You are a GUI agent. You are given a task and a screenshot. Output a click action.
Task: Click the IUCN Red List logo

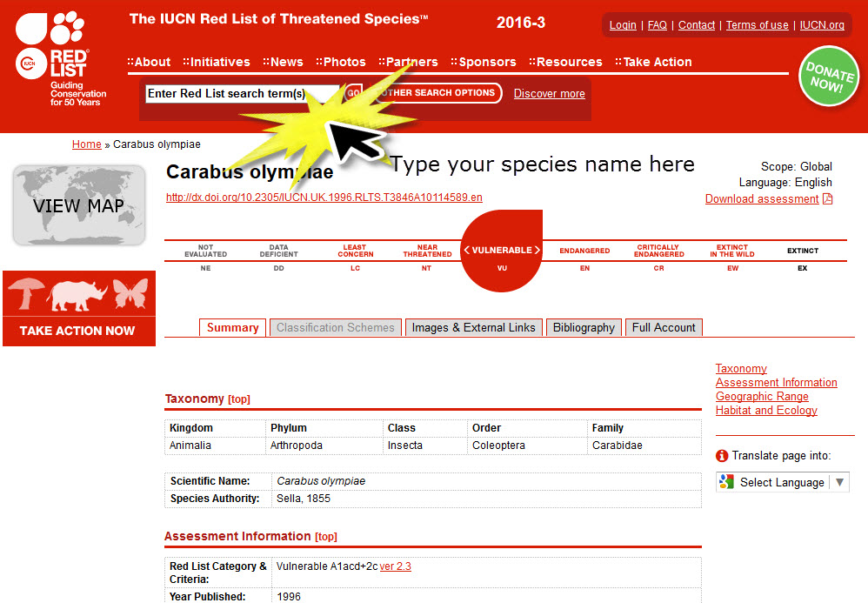[x=60, y=58]
